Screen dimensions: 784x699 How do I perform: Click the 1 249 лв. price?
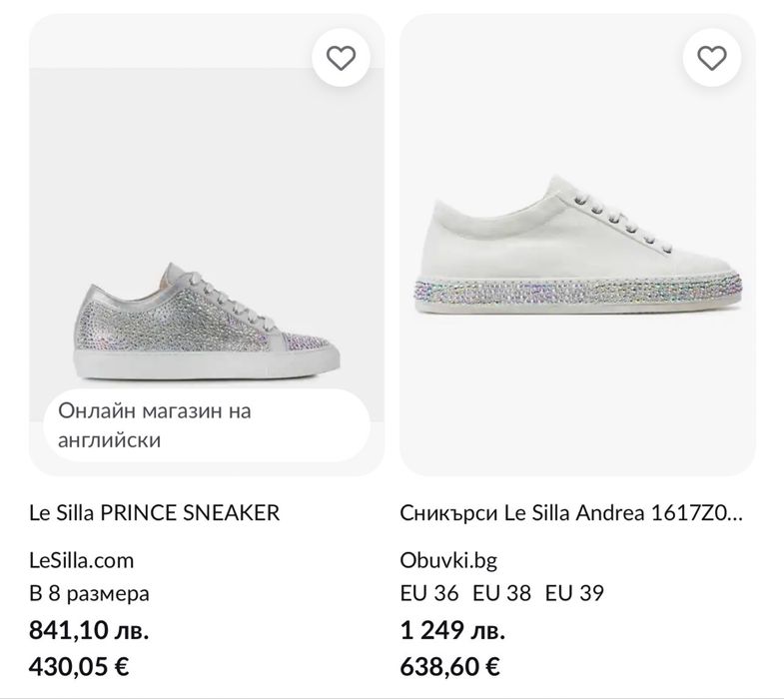[451, 630]
